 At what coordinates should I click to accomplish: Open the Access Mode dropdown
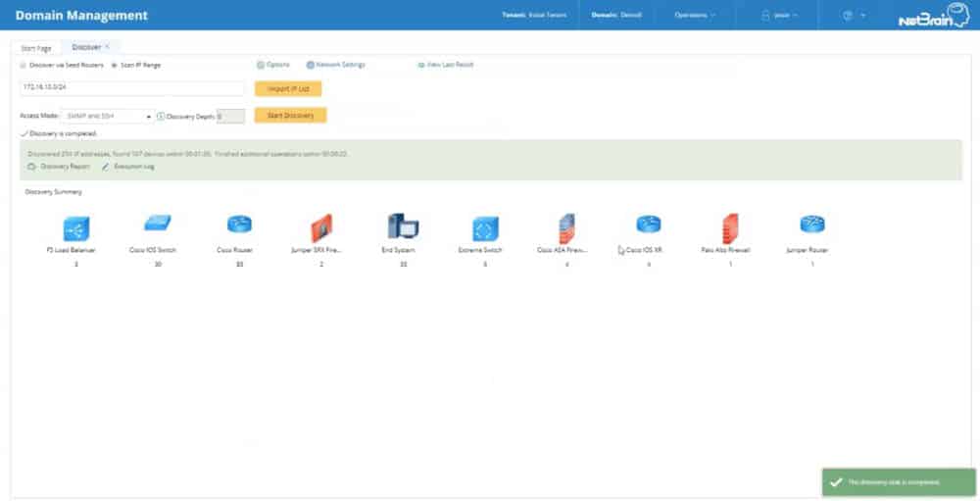108,117
